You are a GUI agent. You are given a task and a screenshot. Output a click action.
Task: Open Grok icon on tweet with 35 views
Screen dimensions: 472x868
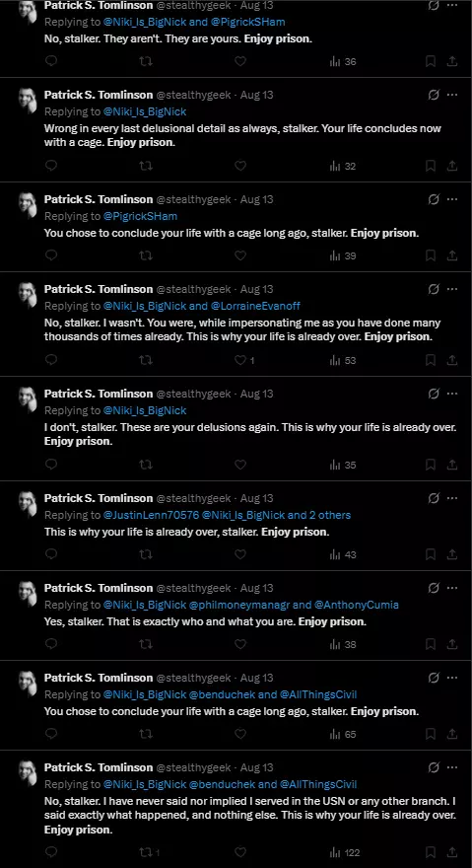click(434, 394)
